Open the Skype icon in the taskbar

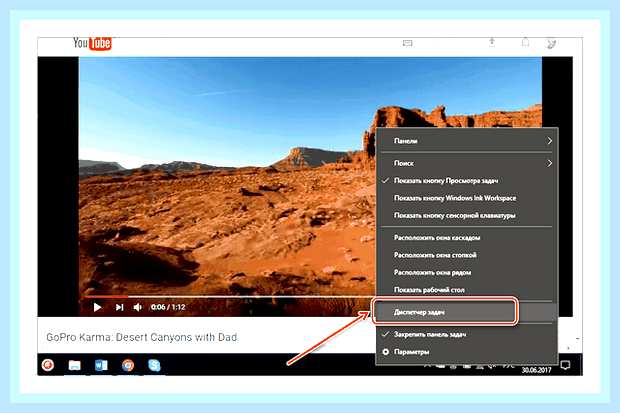(154, 365)
